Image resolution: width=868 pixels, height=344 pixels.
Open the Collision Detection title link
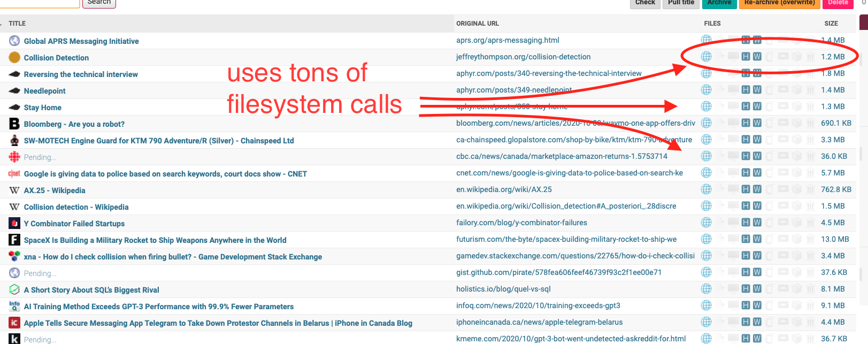point(56,58)
